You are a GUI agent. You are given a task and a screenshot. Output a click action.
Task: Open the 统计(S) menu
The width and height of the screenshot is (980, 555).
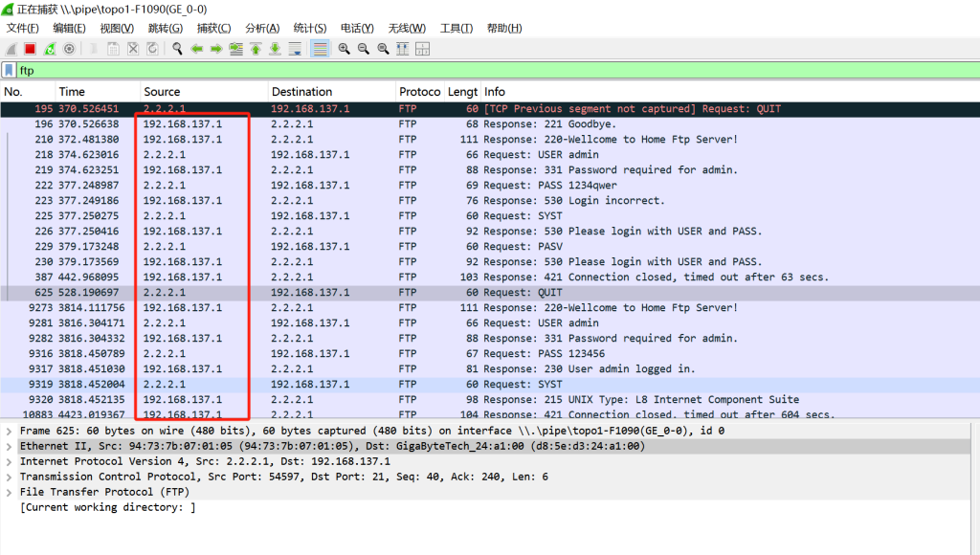coord(310,28)
